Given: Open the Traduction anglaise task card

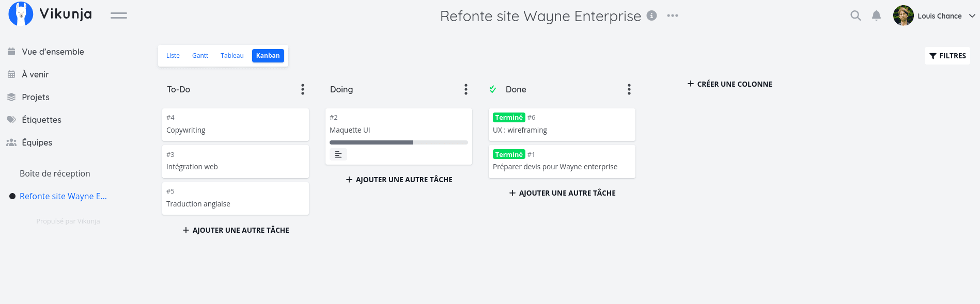Looking at the screenshot, I should click(236, 198).
